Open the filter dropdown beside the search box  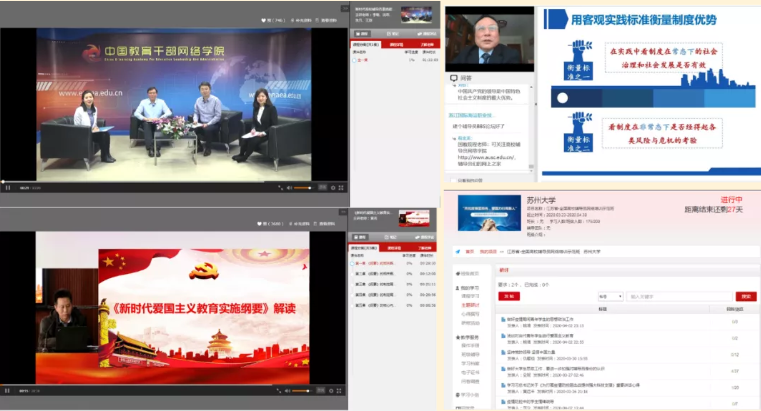pyautogui.click(x=610, y=296)
